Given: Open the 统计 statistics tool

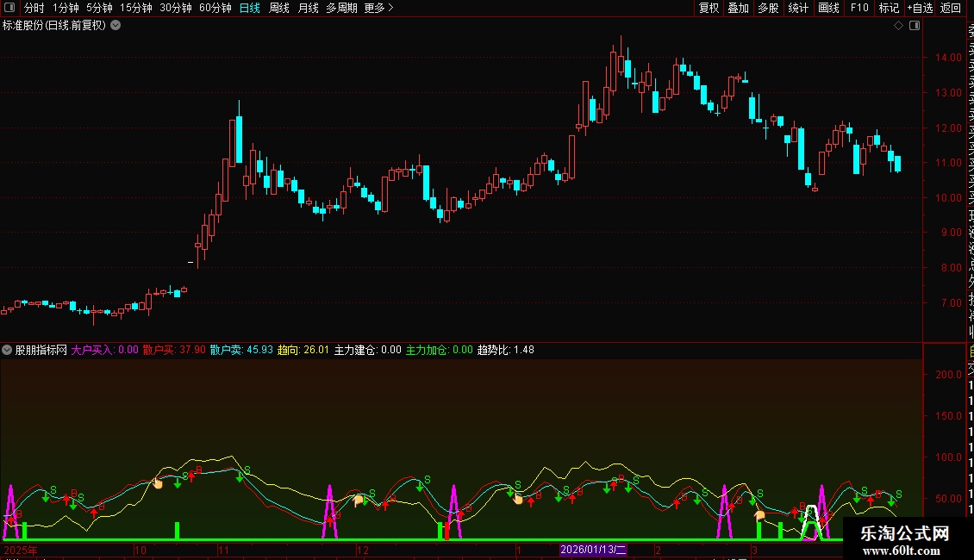Looking at the screenshot, I should click(x=798, y=8).
